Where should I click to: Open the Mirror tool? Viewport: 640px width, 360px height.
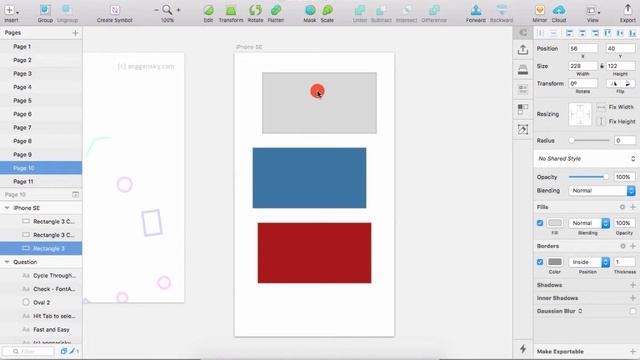point(540,10)
